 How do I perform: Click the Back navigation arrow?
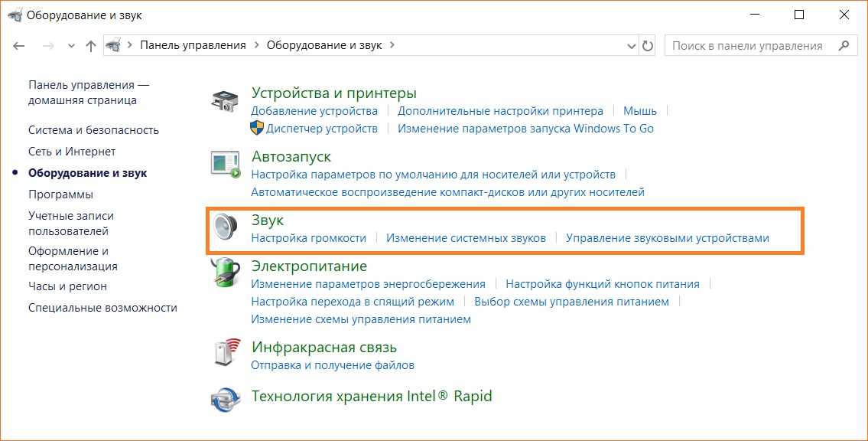pos(20,46)
